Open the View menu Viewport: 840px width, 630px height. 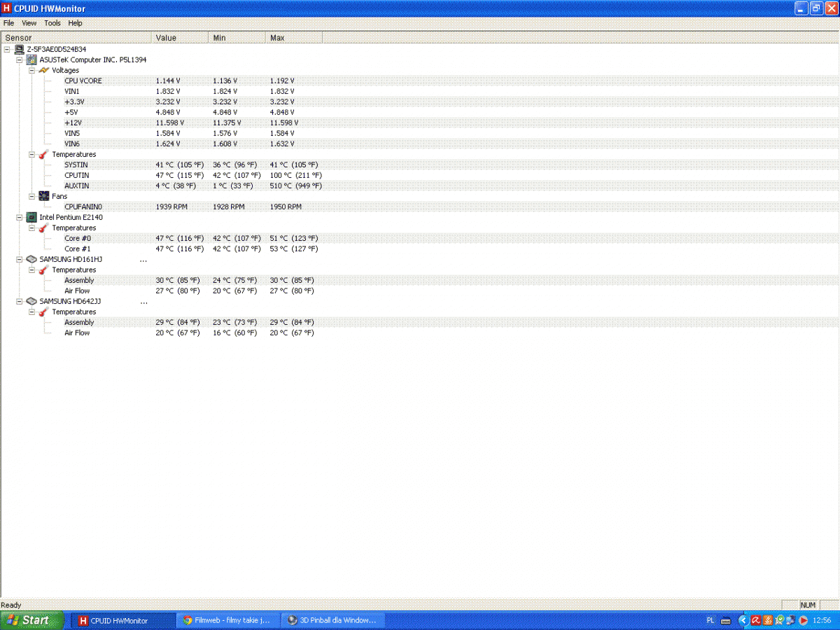click(x=29, y=23)
